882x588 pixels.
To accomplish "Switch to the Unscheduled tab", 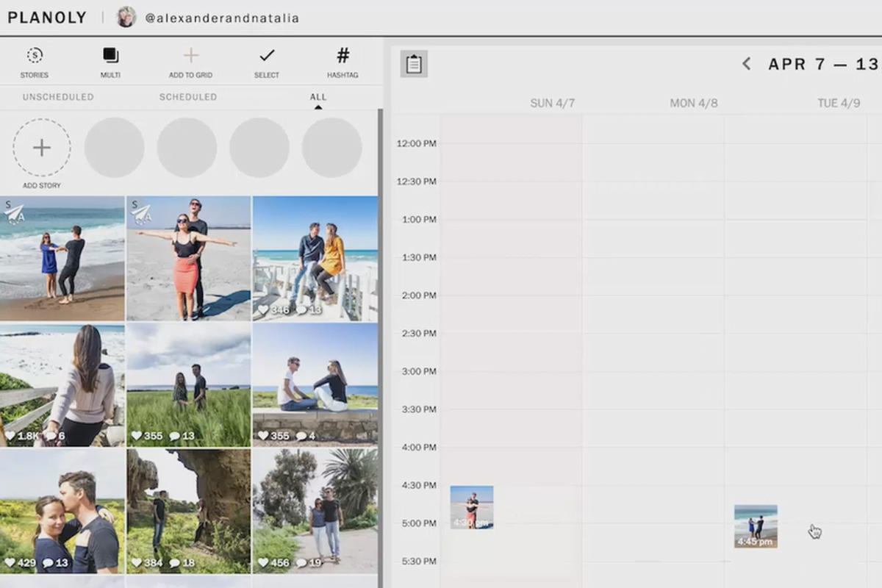I will click(x=58, y=97).
